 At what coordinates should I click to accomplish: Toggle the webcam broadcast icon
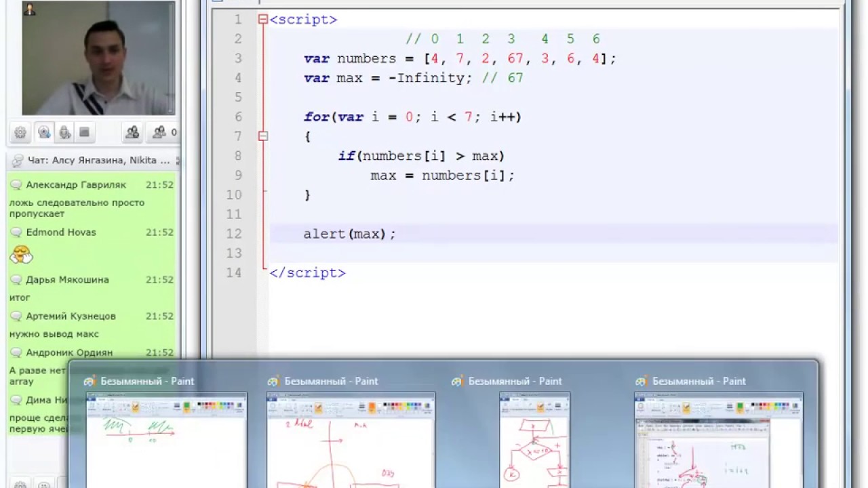(x=44, y=132)
